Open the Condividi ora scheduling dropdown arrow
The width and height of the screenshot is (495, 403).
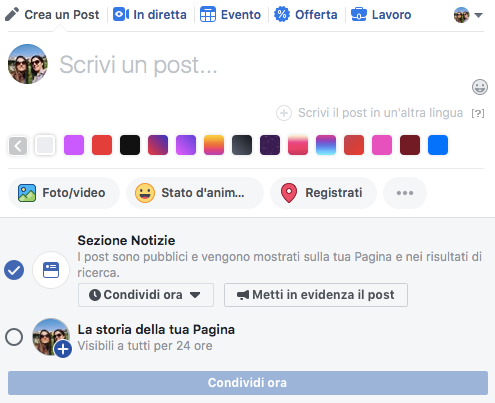coord(195,295)
